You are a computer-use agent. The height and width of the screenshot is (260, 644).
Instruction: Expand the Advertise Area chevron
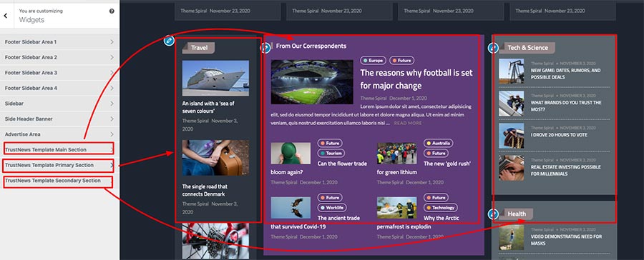pos(112,134)
